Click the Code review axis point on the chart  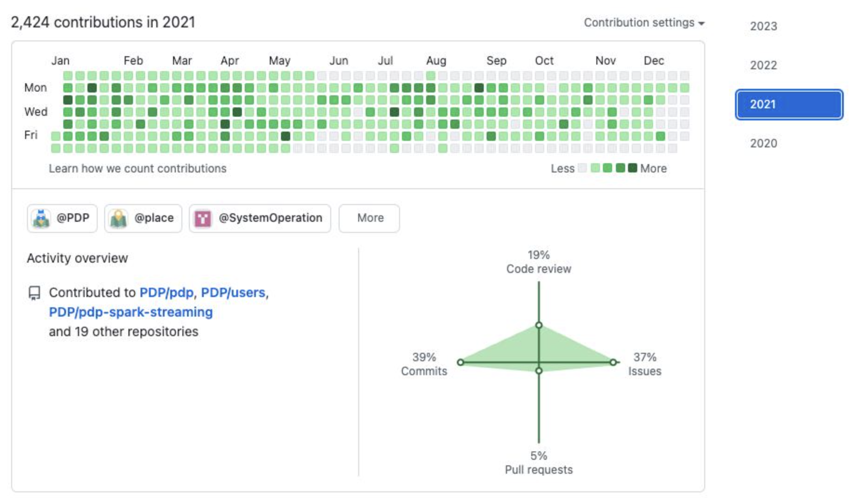coord(539,325)
